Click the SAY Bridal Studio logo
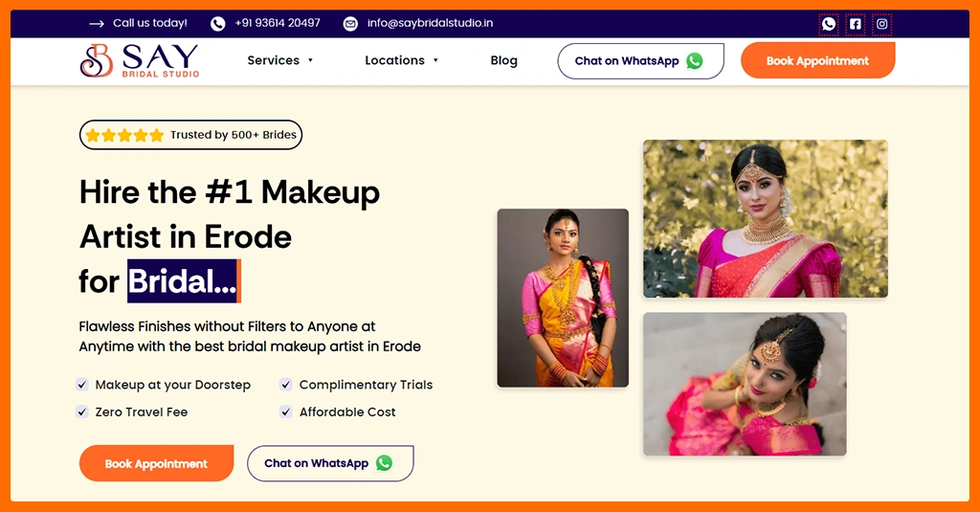Image resolution: width=980 pixels, height=512 pixels. [140, 60]
